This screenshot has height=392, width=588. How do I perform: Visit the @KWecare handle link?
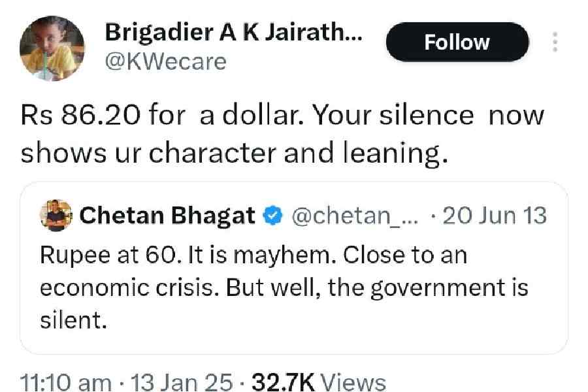pos(165,62)
